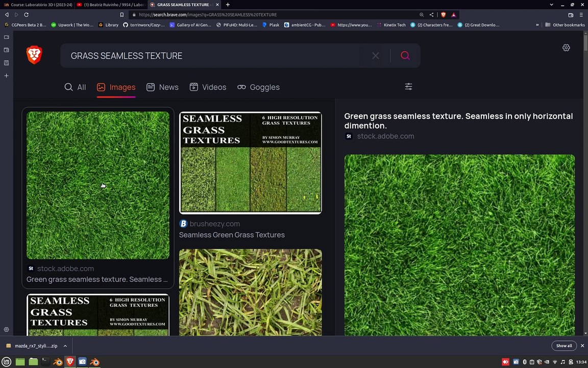The image size is (588, 368).
Task: Open Brave Shields lion icon
Action: coord(443,15)
